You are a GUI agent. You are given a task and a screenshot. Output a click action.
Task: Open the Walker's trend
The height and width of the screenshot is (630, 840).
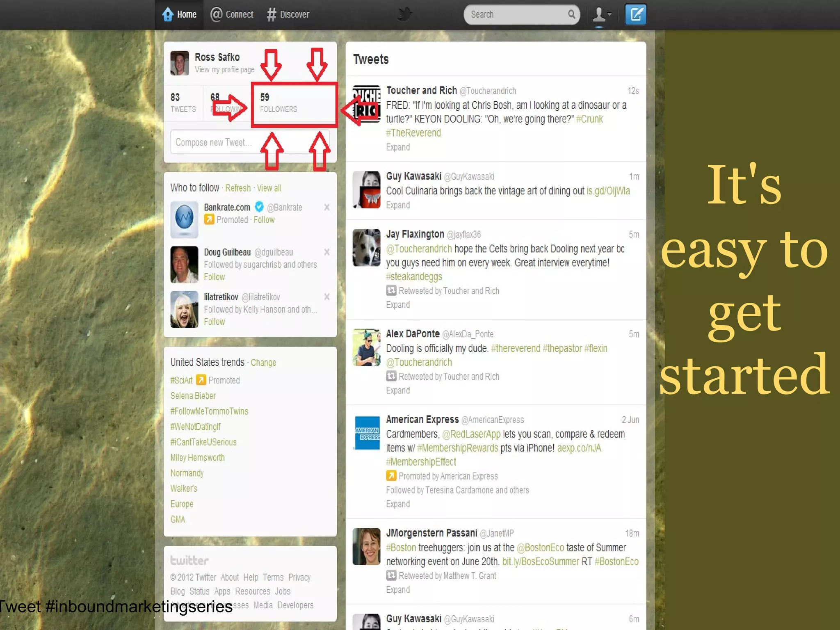184,488
